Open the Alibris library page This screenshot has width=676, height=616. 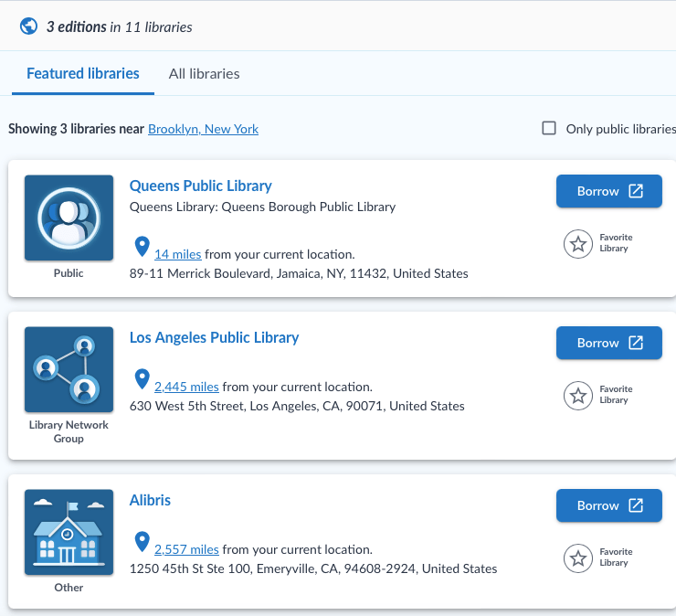[150, 501]
